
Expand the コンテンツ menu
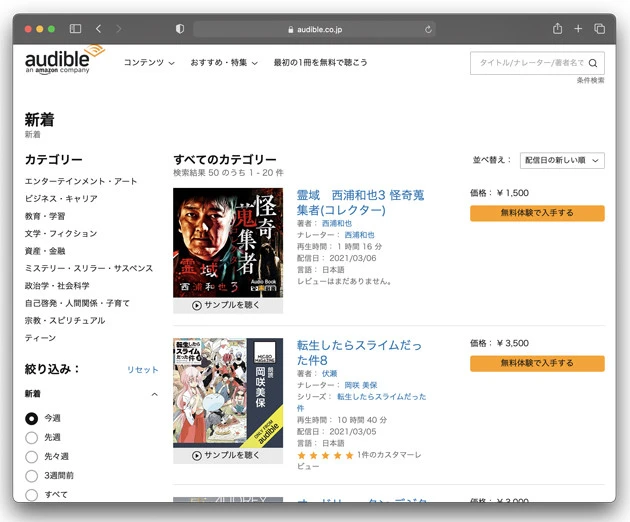[149, 62]
